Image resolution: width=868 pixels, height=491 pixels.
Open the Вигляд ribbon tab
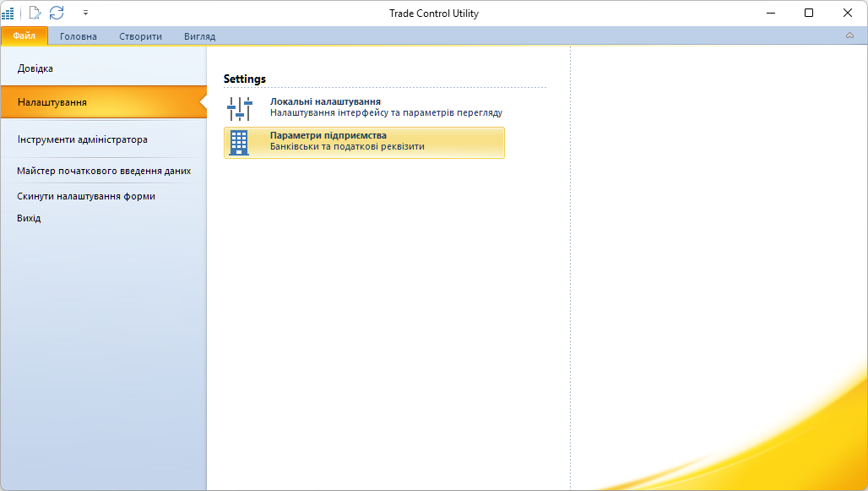199,36
